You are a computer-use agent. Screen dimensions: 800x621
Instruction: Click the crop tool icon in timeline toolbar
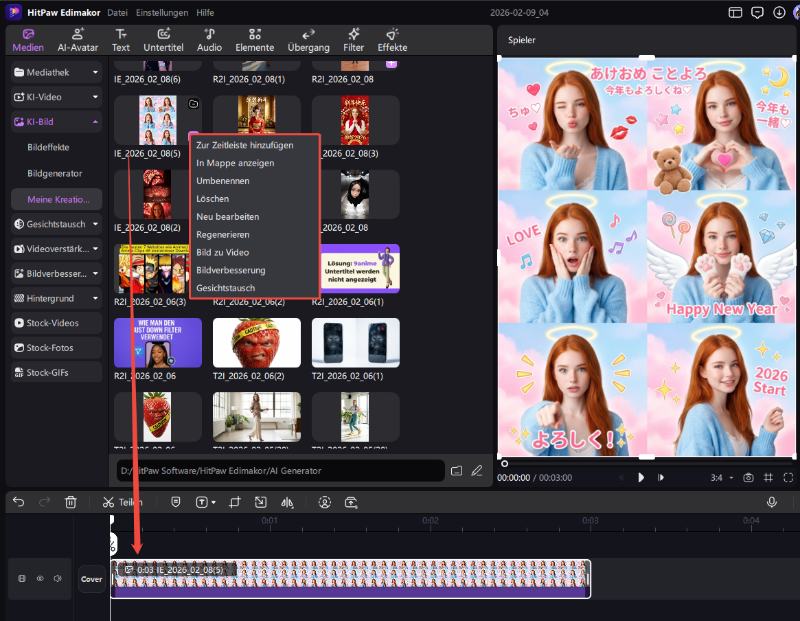(x=235, y=502)
